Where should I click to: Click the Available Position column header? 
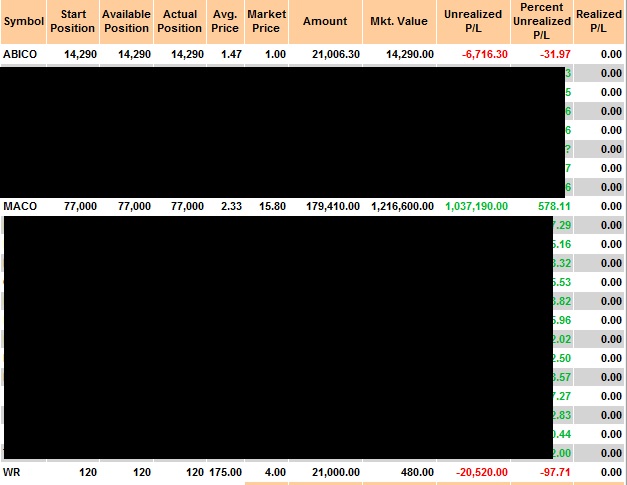[x=126, y=21]
